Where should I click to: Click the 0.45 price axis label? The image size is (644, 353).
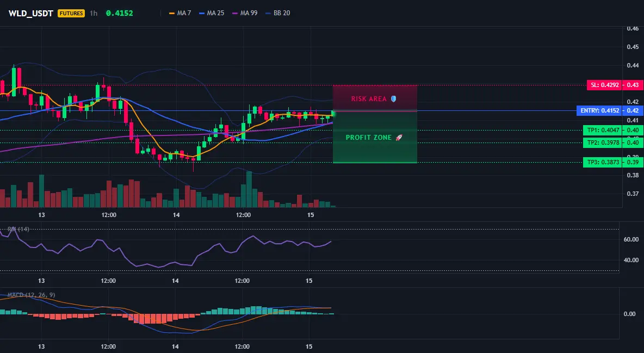point(633,47)
